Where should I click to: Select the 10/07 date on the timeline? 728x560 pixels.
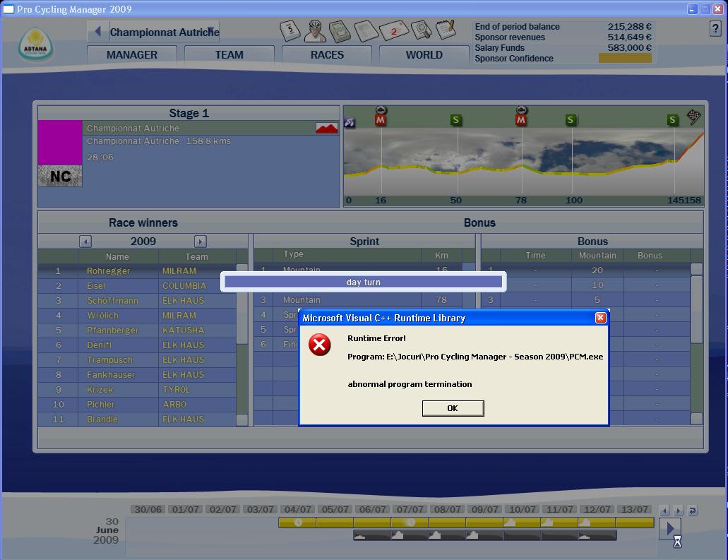522,509
